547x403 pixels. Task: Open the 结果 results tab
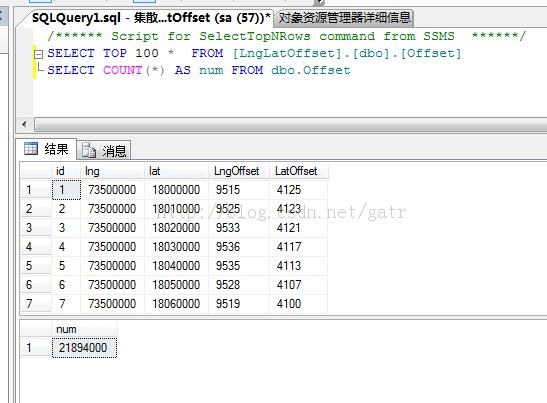pyautogui.click(x=46, y=149)
